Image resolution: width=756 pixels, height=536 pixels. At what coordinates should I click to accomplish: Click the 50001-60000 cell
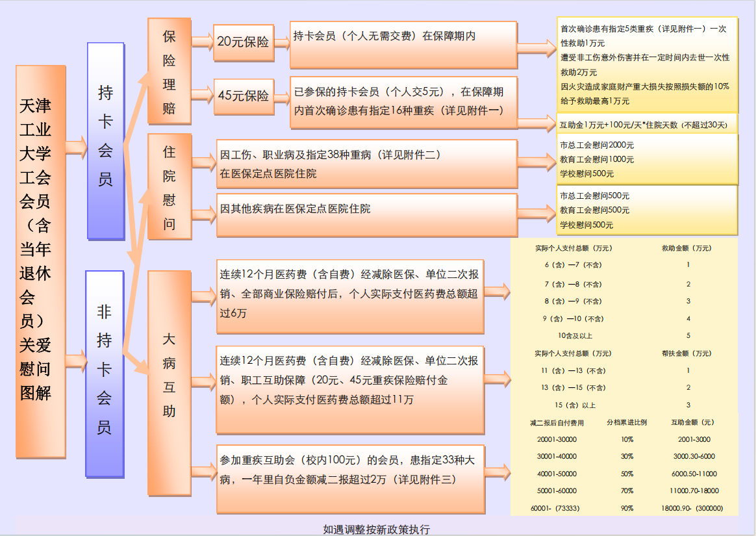click(x=557, y=491)
